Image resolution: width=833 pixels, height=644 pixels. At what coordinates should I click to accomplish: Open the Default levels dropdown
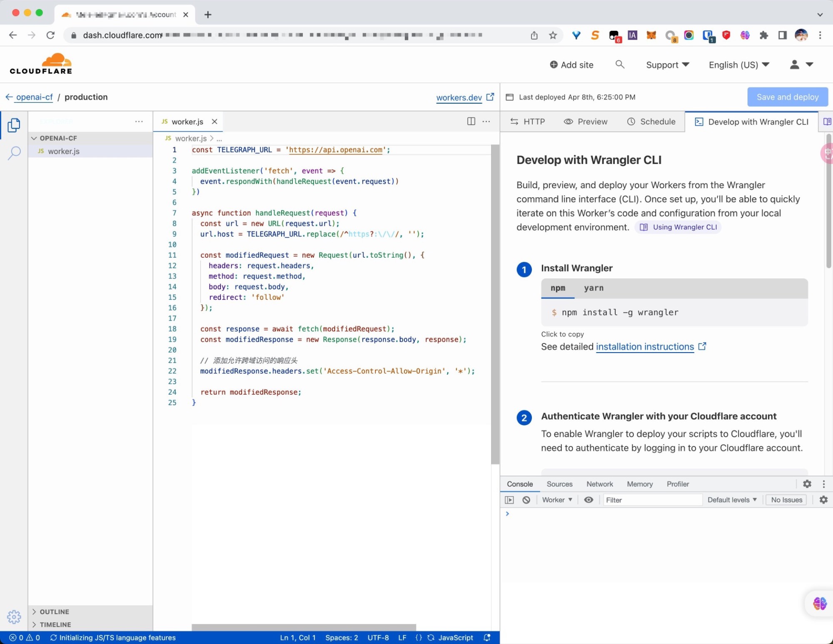732,500
